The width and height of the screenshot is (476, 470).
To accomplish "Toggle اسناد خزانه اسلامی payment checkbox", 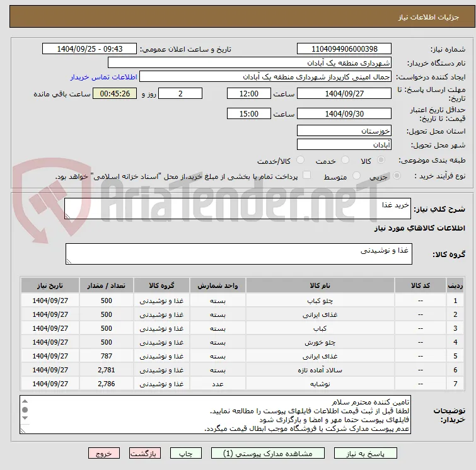I will (x=307, y=175).
